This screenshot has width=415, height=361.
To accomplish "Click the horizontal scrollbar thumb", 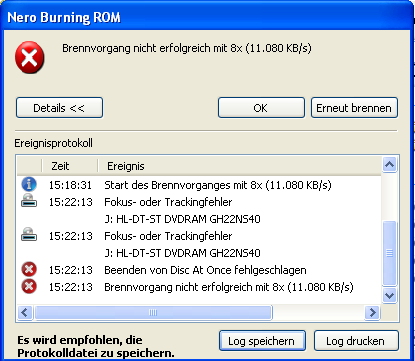I will click(153, 313).
